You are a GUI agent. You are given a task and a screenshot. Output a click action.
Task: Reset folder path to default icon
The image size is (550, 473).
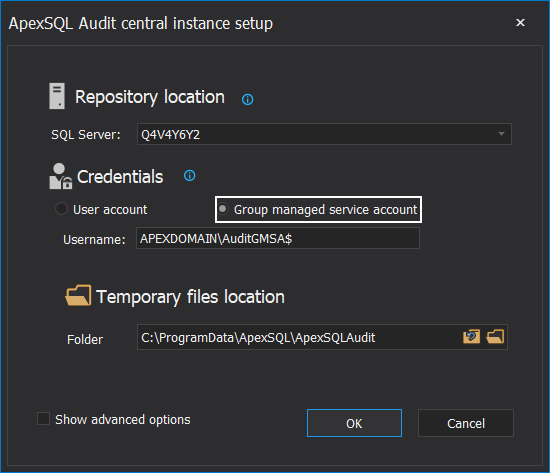click(x=471, y=337)
